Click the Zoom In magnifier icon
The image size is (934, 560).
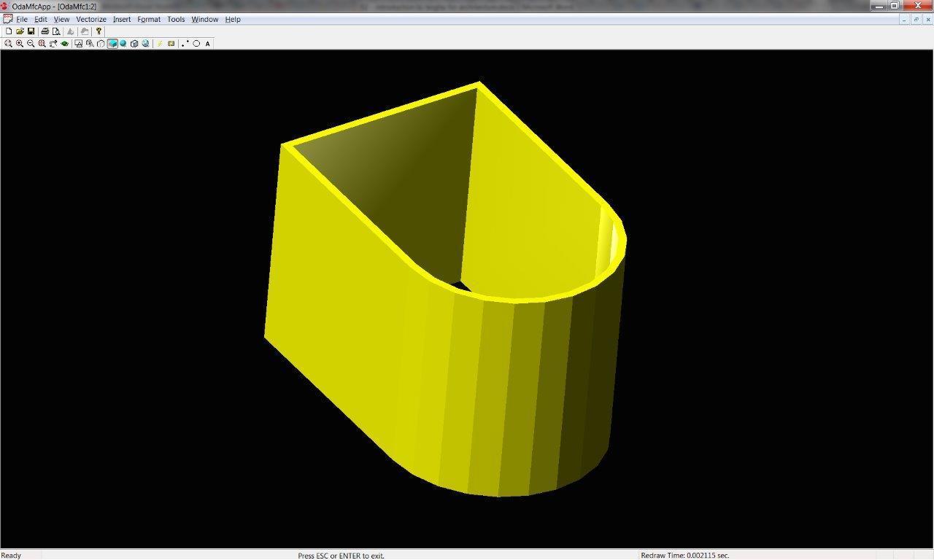(x=20, y=44)
